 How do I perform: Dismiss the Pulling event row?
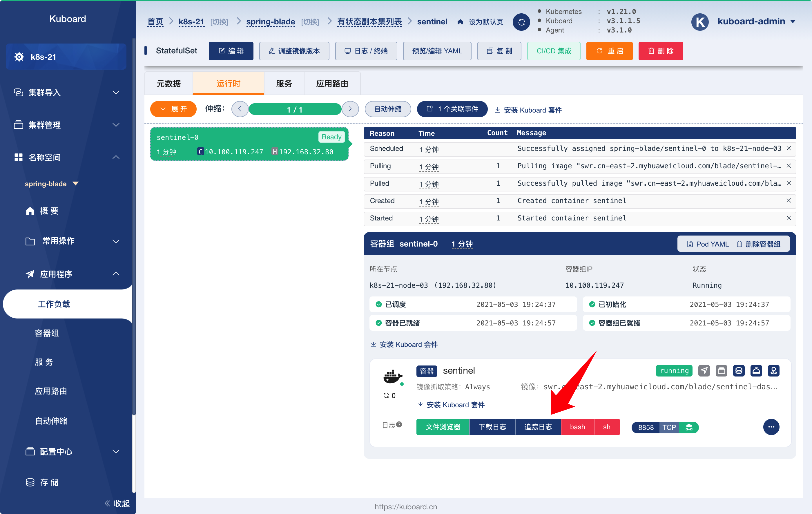789,166
